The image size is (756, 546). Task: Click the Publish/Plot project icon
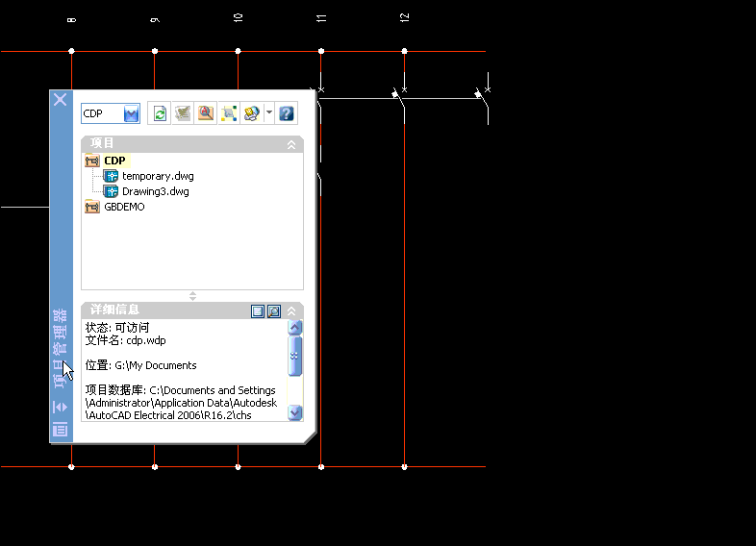click(251, 113)
